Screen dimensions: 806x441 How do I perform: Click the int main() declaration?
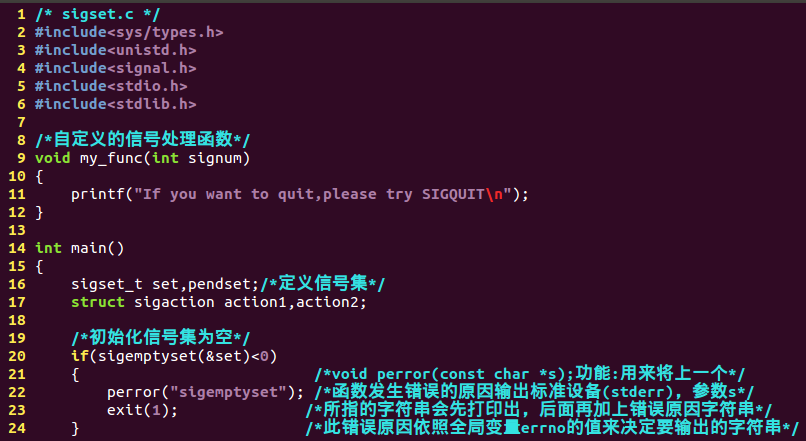(80, 248)
